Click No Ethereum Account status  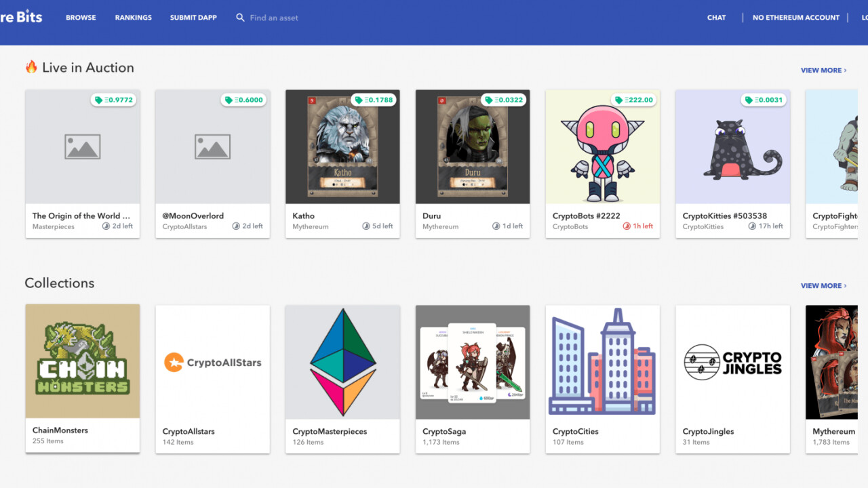tap(795, 18)
